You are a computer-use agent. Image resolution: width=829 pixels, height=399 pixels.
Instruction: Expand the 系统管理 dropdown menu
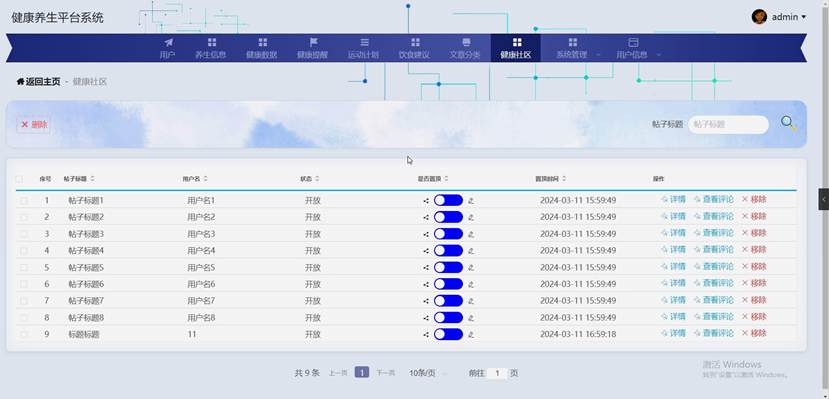(578, 48)
